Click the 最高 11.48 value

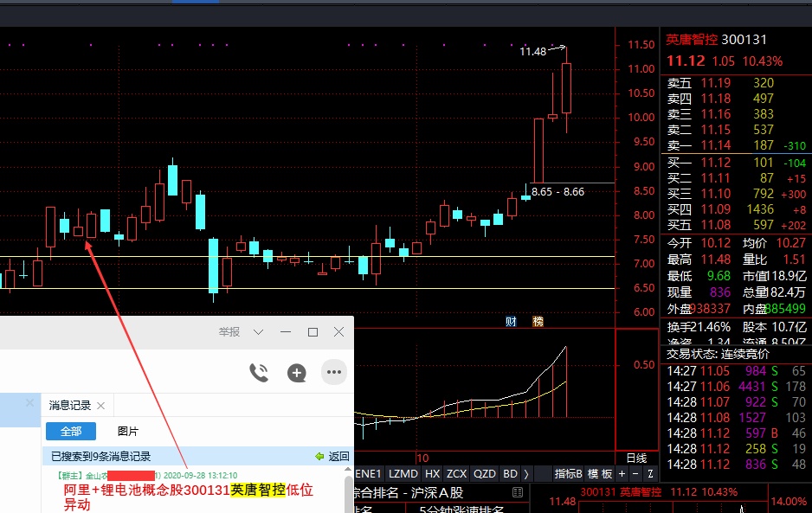click(x=716, y=260)
